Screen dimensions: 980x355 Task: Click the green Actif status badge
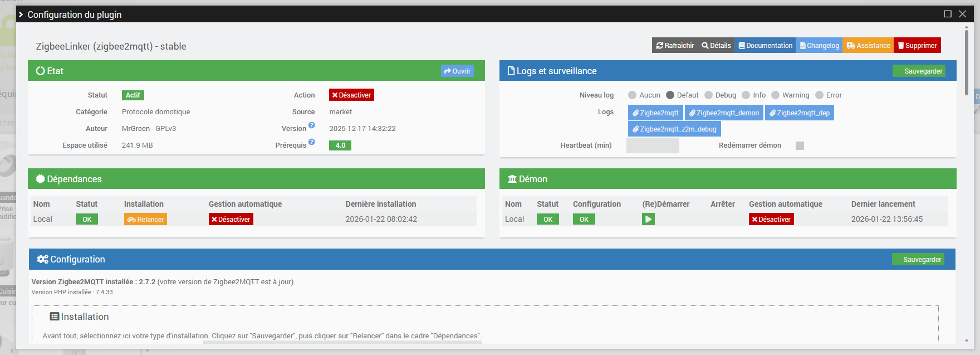133,95
